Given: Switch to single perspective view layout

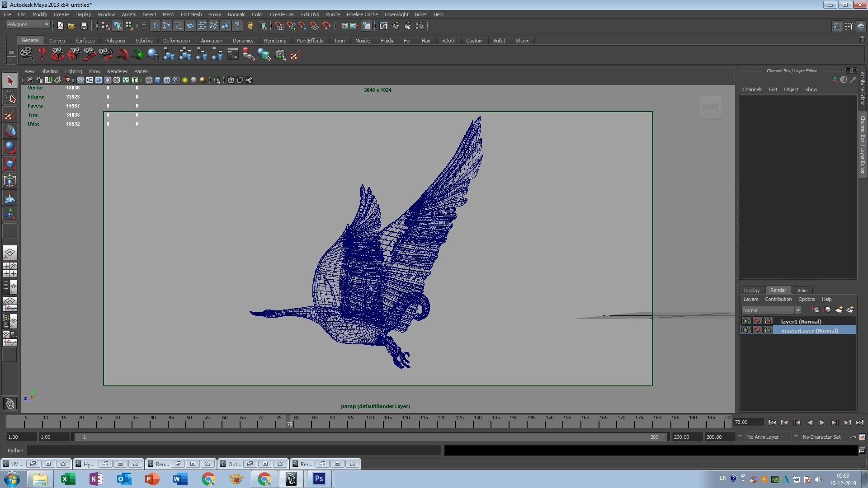Looking at the screenshot, I should 10,253.
